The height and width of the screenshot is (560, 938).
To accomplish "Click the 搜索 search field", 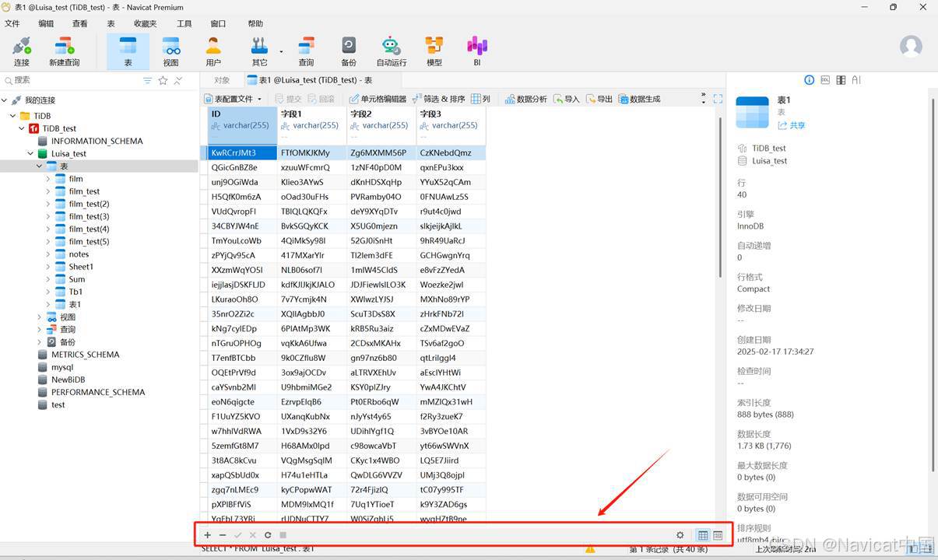I will 70,80.
